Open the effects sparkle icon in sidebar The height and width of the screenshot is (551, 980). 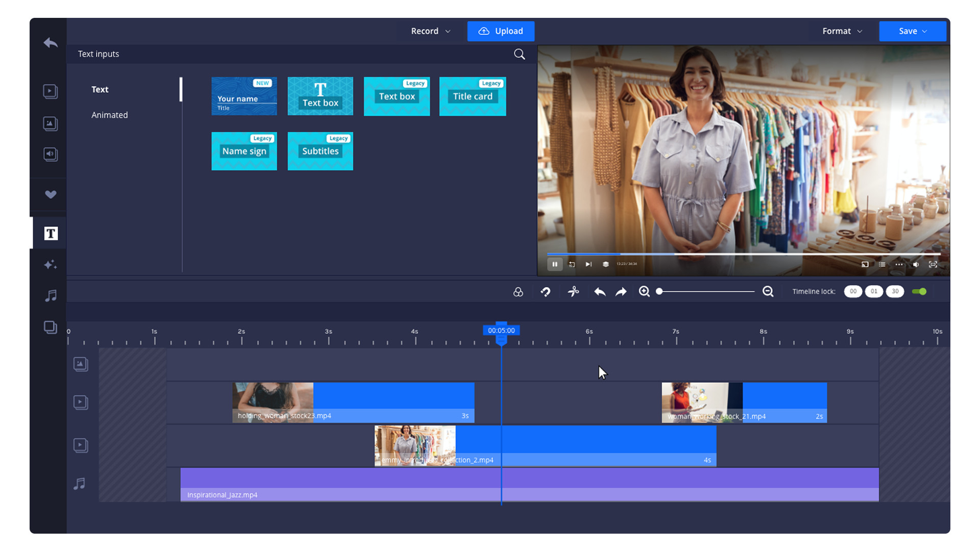click(x=51, y=264)
